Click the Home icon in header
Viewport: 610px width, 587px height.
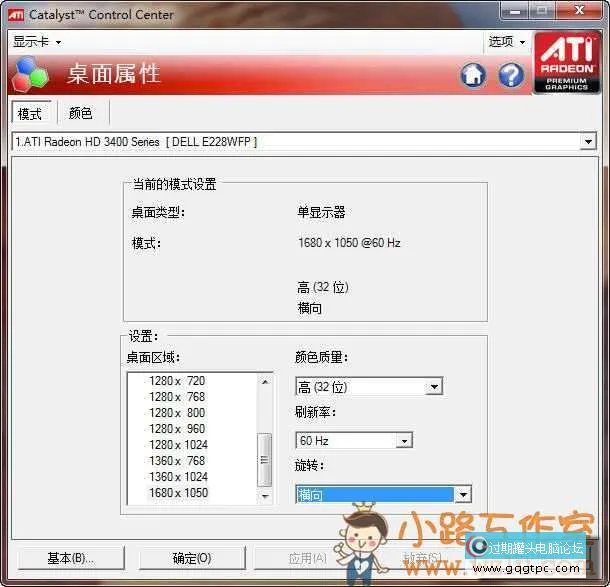(x=473, y=75)
